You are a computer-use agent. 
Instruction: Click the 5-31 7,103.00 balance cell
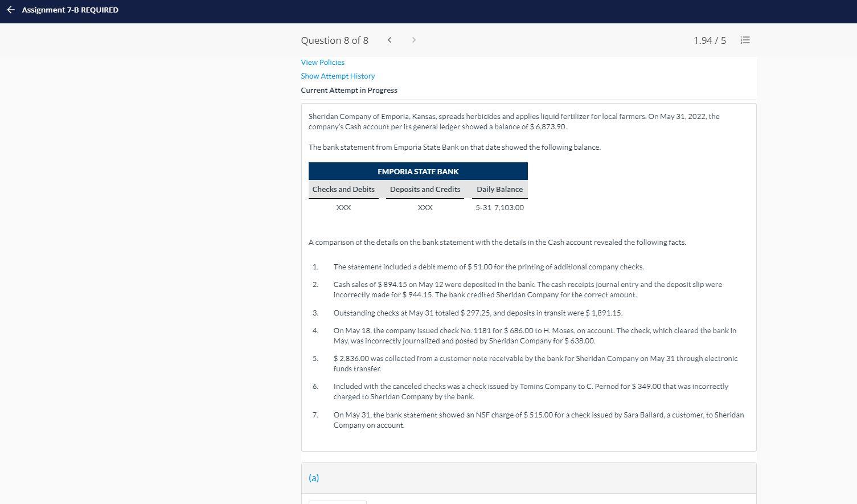click(x=499, y=207)
